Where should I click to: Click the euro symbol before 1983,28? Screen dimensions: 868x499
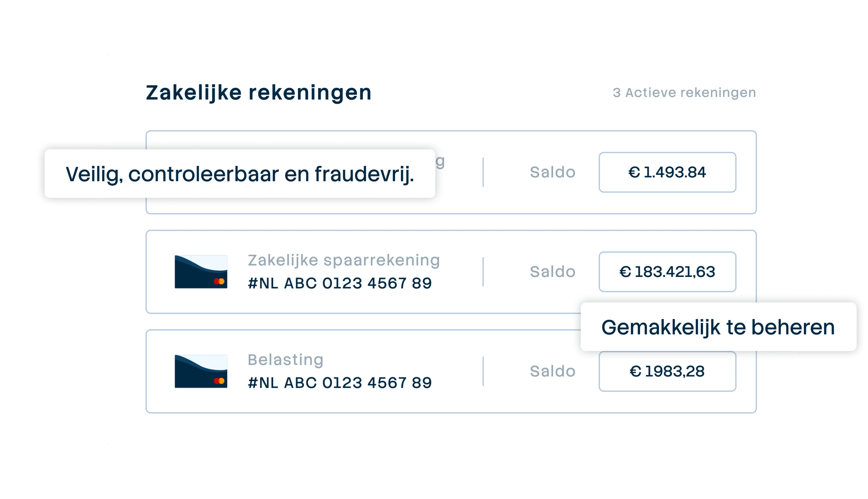click(635, 372)
